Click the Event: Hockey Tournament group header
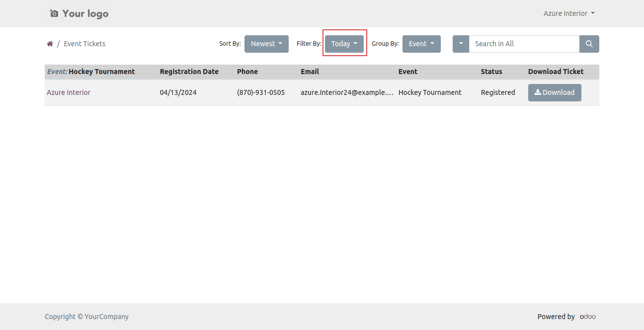The image size is (644, 330). tap(91, 72)
